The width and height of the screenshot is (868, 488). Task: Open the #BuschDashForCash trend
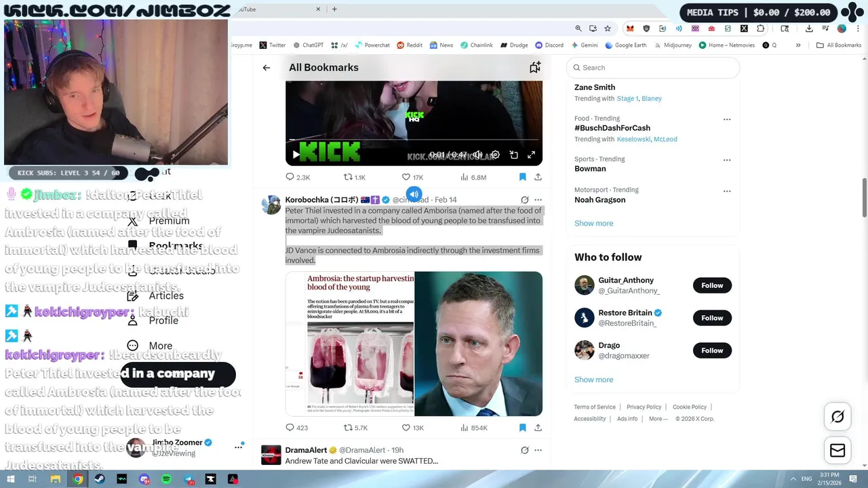[x=612, y=128]
